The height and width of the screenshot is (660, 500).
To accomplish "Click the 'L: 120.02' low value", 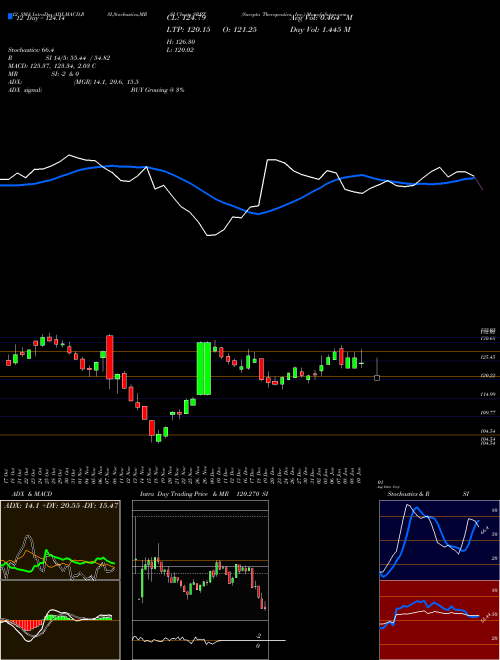I will click(x=181, y=50).
